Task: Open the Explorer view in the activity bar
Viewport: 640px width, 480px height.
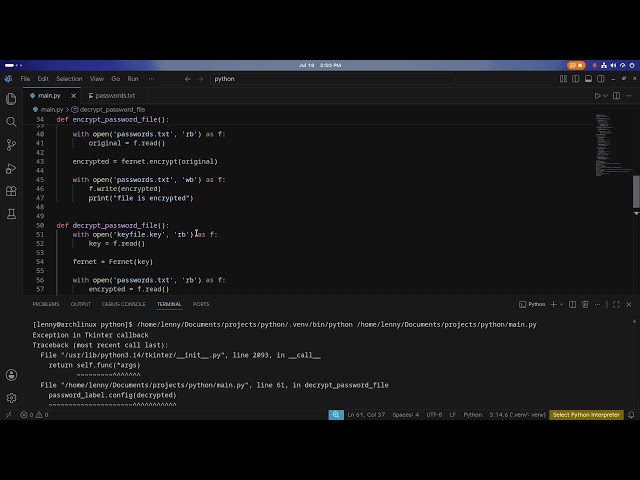Action: pyautogui.click(x=11, y=99)
